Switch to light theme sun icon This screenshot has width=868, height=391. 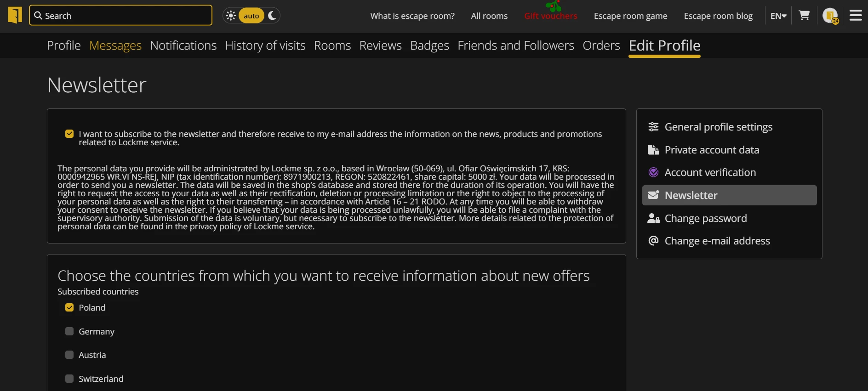point(231,16)
